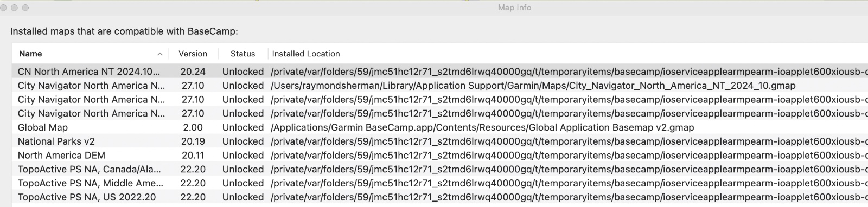Click the Global Application Basemap v2.gmap path

[x=482, y=127]
